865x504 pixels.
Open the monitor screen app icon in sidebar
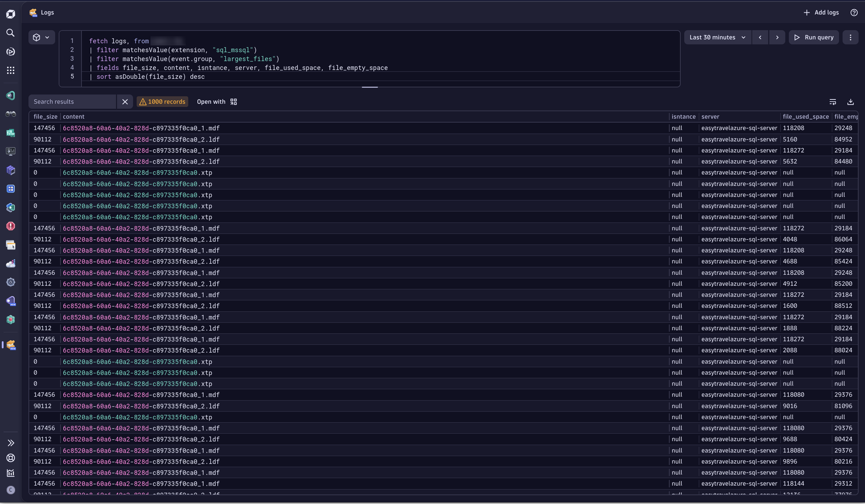[10, 151]
